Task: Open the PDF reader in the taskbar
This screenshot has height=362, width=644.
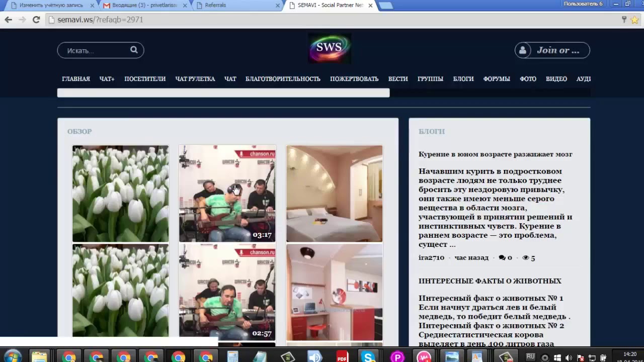Action: pos(342,357)
